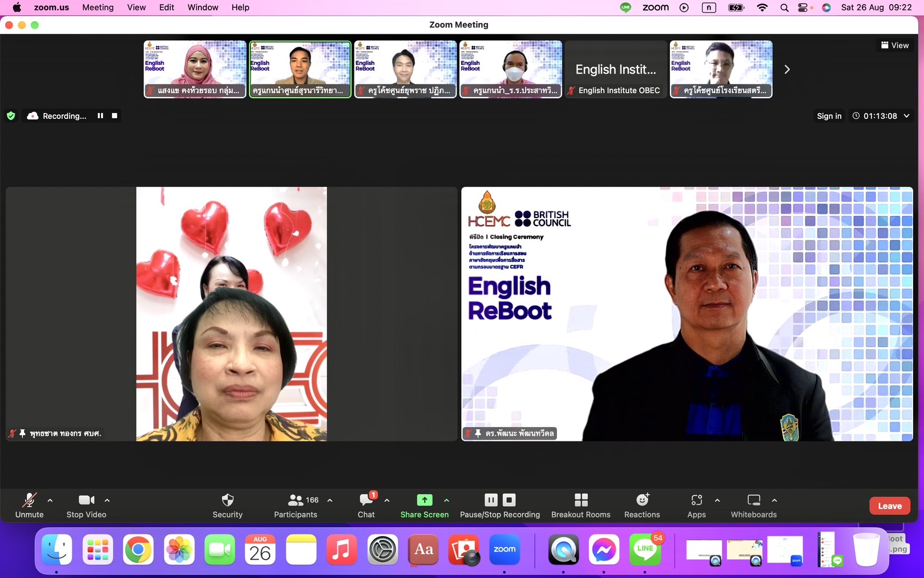Open Launchpad from the Dock
Viewport: 924px width, 578px height.
[98, 549]
